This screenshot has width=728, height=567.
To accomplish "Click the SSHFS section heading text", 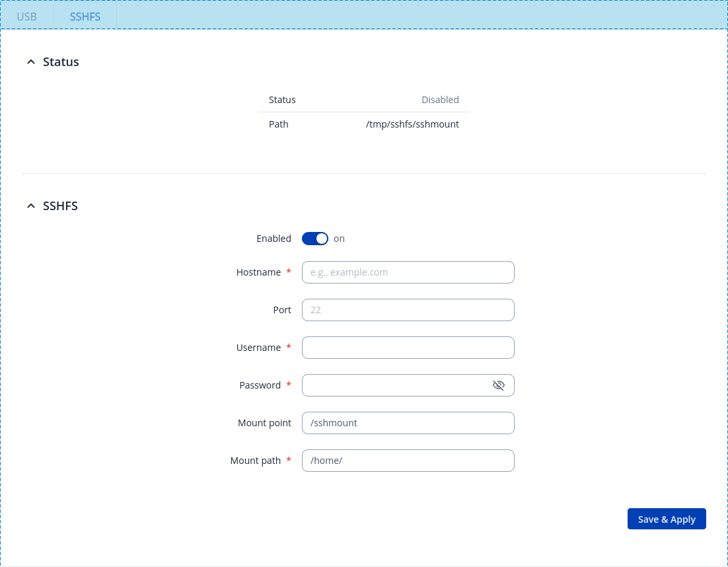I will click(60, 206).
